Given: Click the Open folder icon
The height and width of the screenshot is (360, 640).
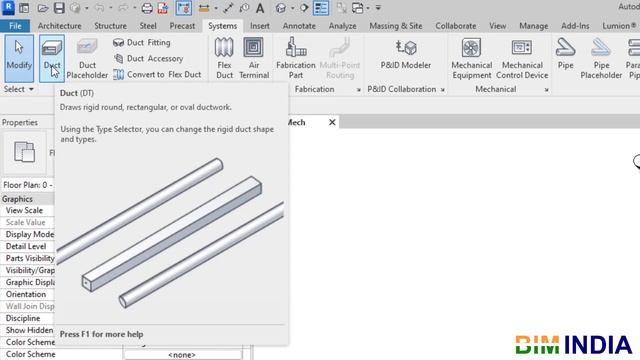Looking at the screenshot, I should click(43, 8).
